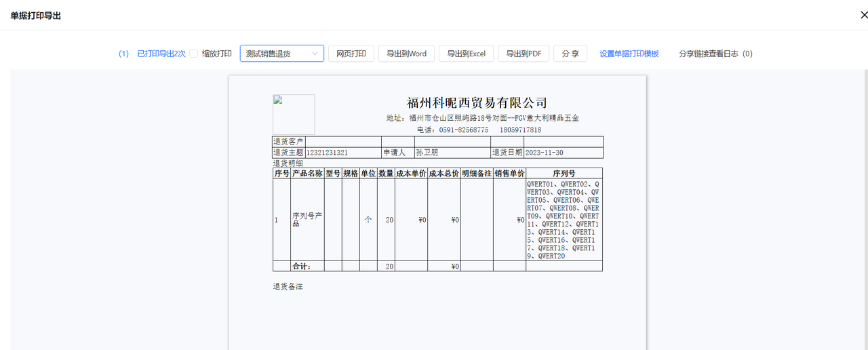
Task: Click the 规格 column header
Action: [x=351, y=174]
